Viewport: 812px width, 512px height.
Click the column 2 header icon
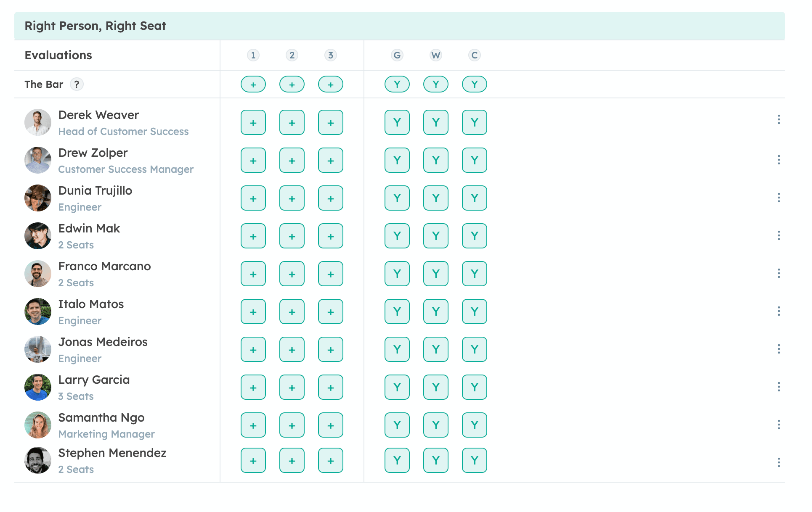click(x=292, y=55)
